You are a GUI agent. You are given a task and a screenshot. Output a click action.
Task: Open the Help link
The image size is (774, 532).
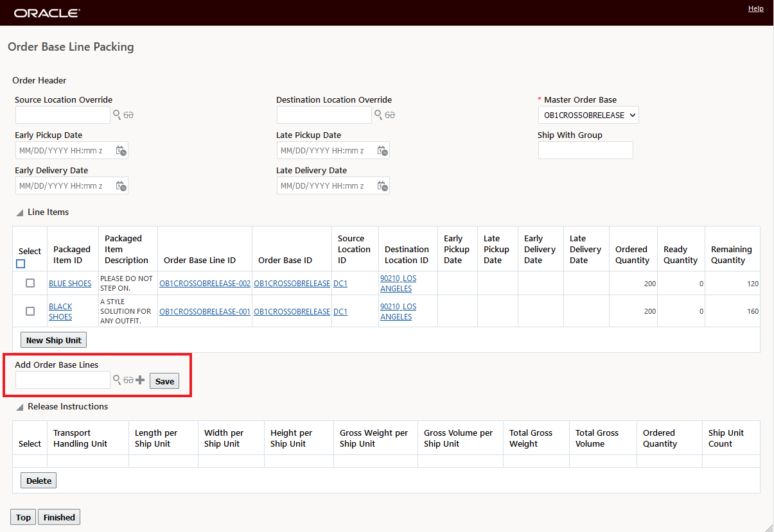click(756, 8)
